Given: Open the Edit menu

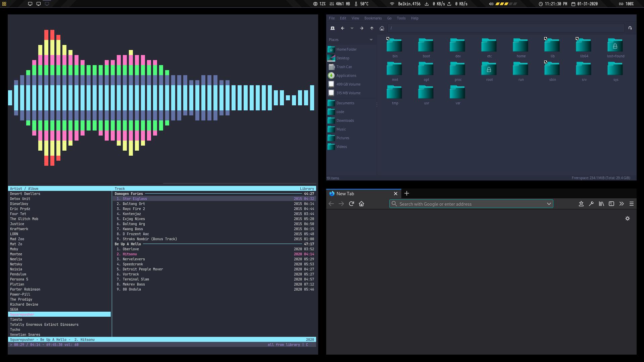Looking at the screenshot, I should [x=343, y=18].
